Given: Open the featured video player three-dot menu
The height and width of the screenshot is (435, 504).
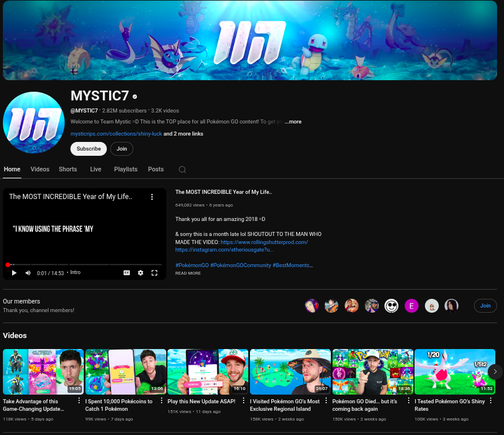Looking at the screenshot, I should tap(152, 197).
